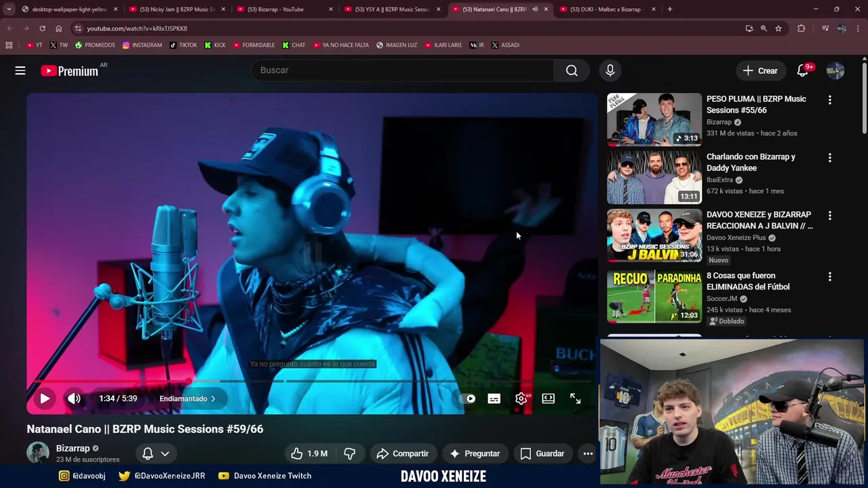Open Charlando con Bizarrap y Daddy Yankee title

(751, 162)
